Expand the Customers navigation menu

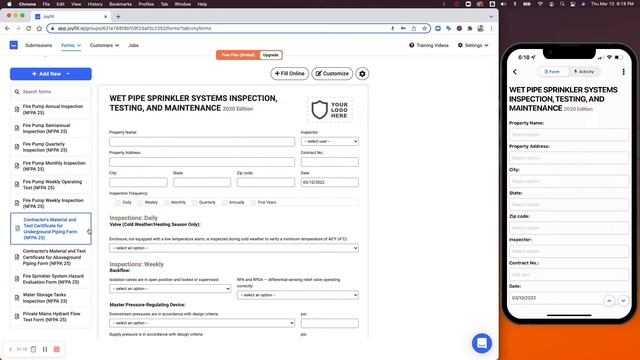click(104, 45)
